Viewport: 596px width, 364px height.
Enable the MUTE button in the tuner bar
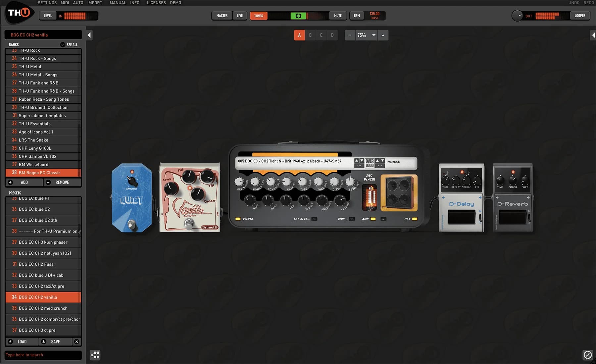click(337, 16)
